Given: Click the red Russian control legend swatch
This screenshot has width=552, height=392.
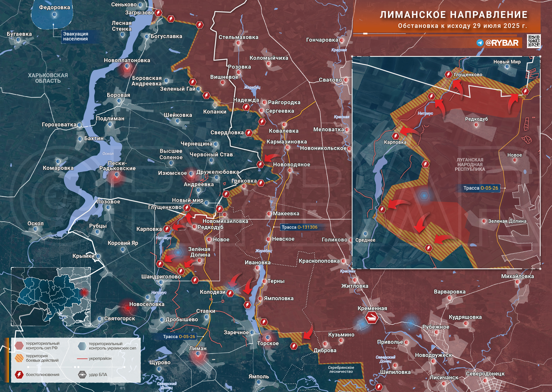Looking at the screenshot, I should click(x=19, y=345).
